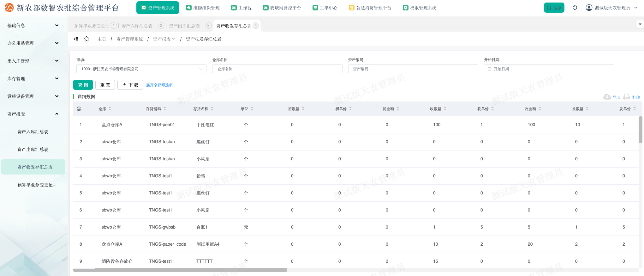Toggle sort on 收数量 column
Screen dimensions: 644x276
click(445, 109)
